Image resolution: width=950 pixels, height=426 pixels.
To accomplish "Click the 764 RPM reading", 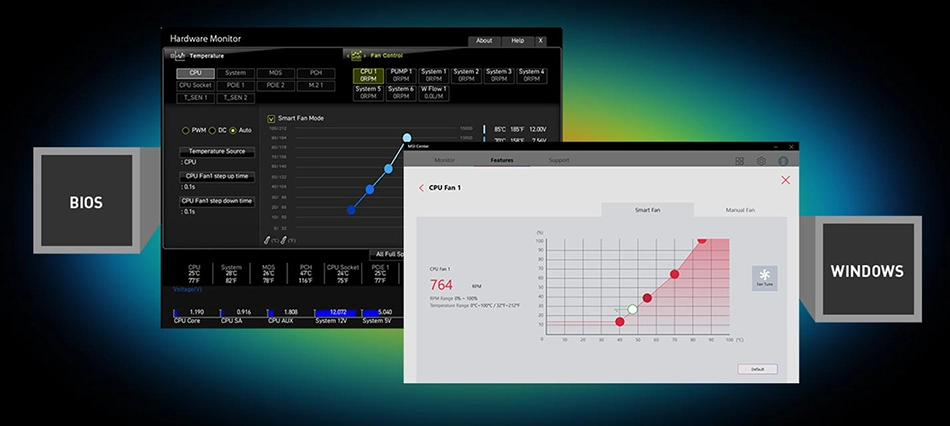I will (441, 285).
